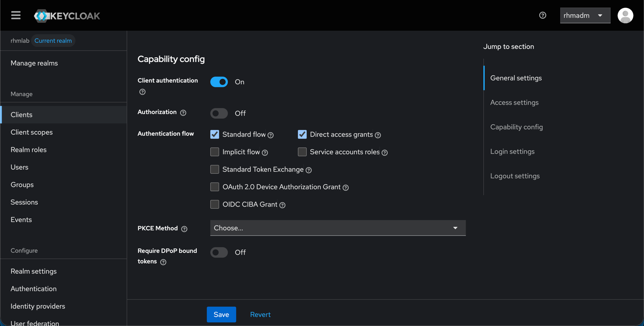The height and width of the screenshot is (326, 644).
Task: Open the global help icon in header
Action: (542, 15)
